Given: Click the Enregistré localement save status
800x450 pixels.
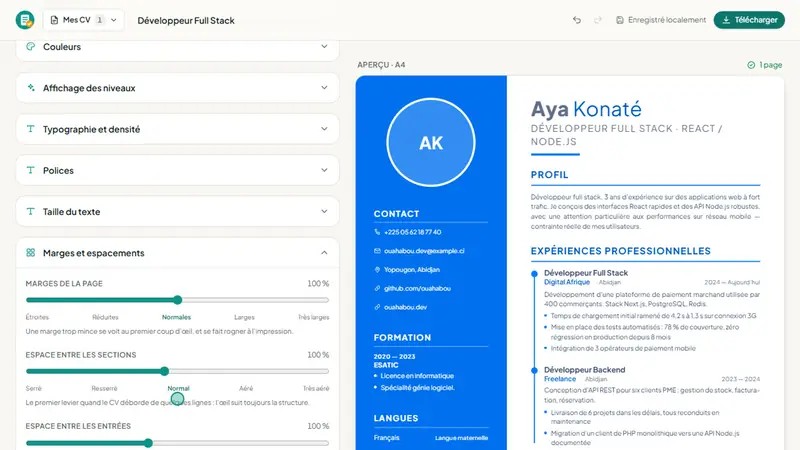Looking at the screenshot, I should (661, 20).
